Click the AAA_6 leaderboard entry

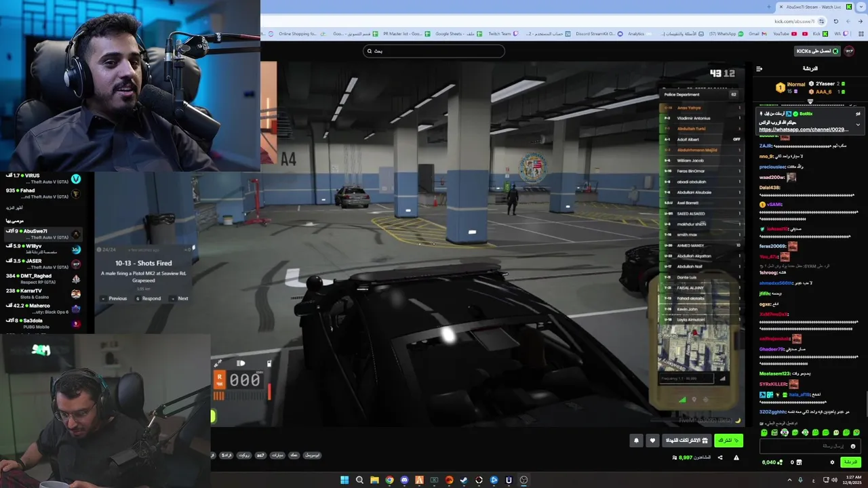(827, 91)
